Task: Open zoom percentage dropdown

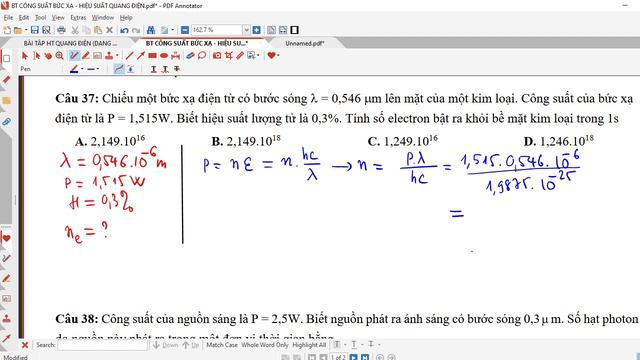Action: (x=247, y=30)
